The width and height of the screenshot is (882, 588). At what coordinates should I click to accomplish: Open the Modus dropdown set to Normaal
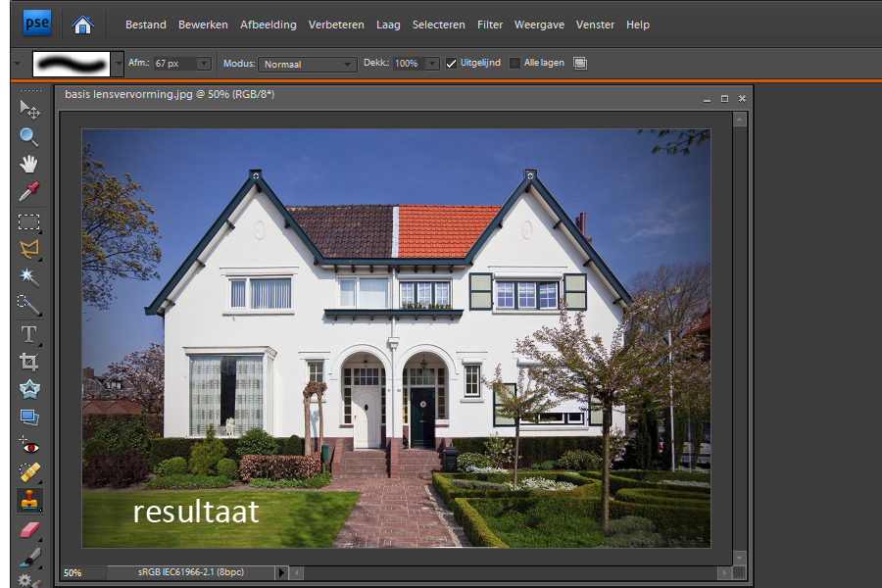[x=307, y=64]
